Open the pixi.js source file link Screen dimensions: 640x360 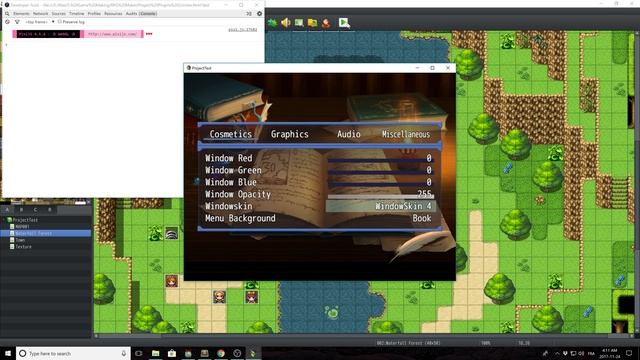tap(242, 29)
